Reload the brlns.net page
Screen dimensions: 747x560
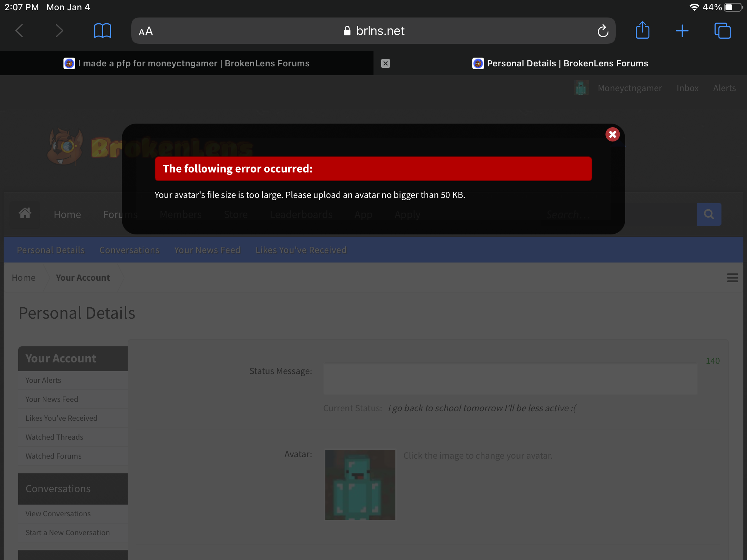[603, 31]
